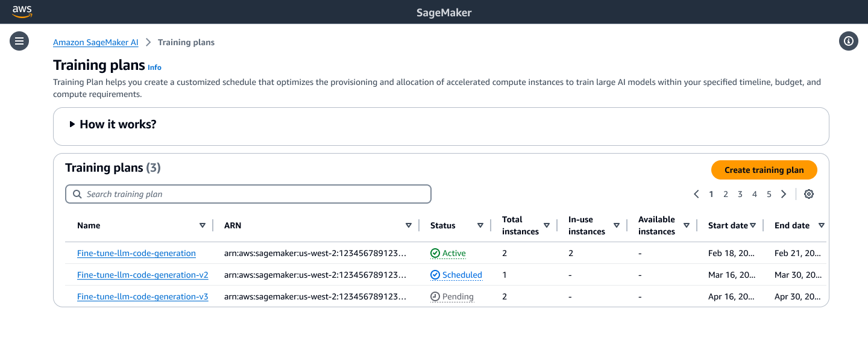Click the SageMaker header title
The image size is (868, 341).
point(444,13)
